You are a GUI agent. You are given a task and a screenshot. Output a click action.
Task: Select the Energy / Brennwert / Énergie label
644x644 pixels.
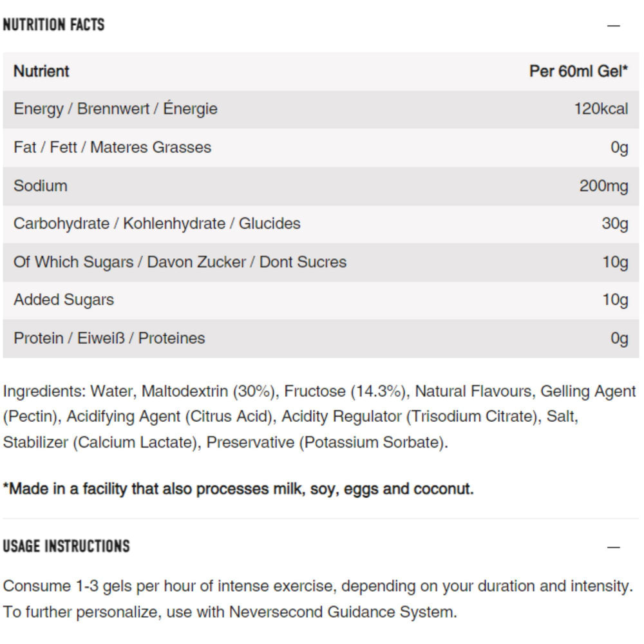pos(115,109)
